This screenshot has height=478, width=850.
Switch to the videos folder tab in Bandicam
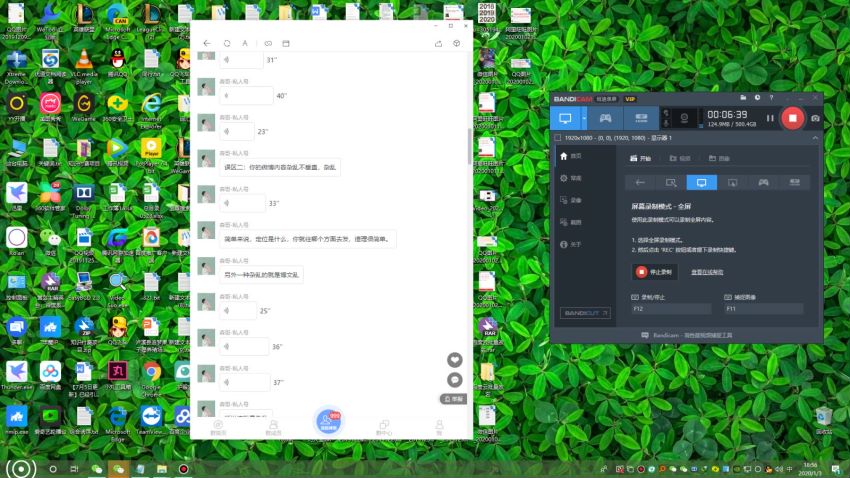[680, 158]
